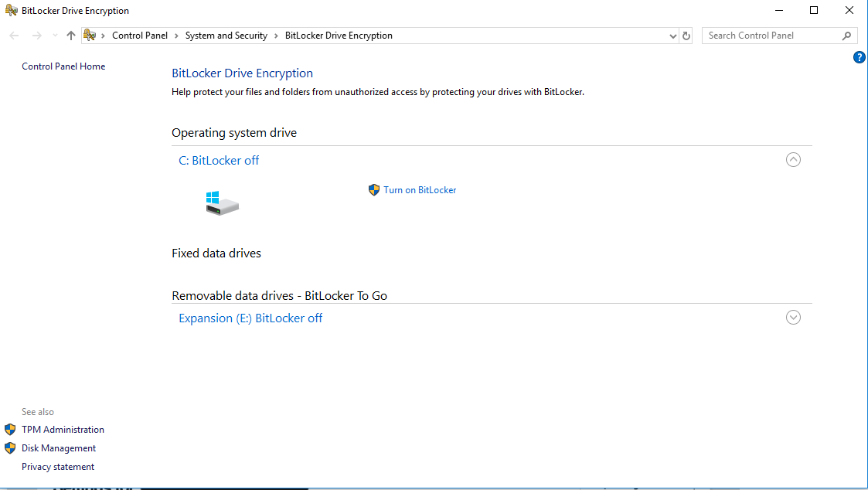Open the root breadcrumb chevron before Control Panel

coord(103,36)
